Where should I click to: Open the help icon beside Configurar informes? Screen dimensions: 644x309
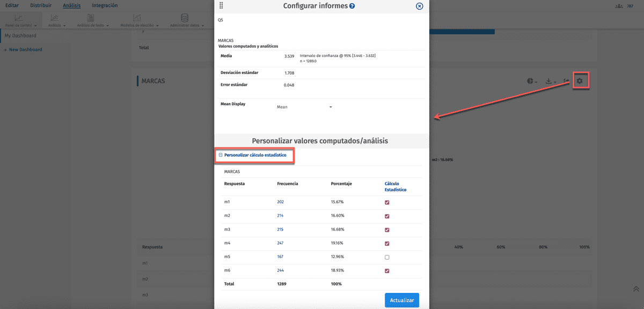[352, 6]
